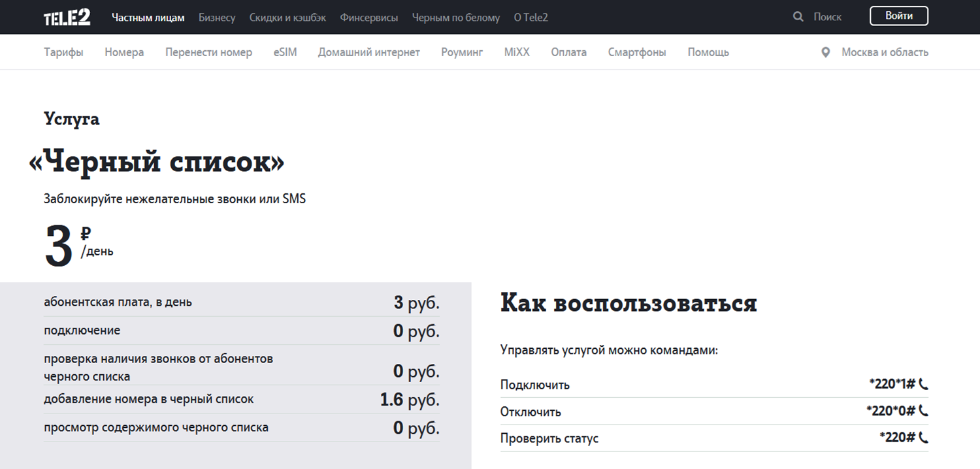Viewport: 980px width, 469px height.
Task: Open the О Tele2 page
Action: click(x=531, y=18)
